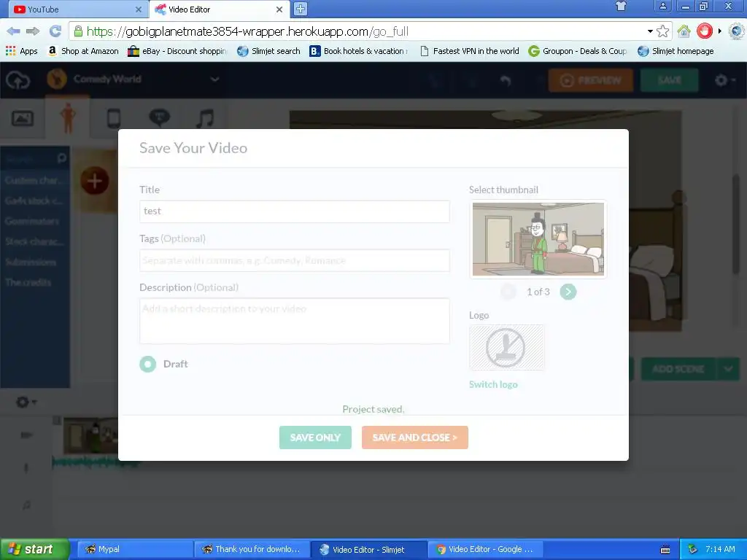
Task: Open the editor settings gear menu
Action: pyautogui.click(x=725, y=80)
